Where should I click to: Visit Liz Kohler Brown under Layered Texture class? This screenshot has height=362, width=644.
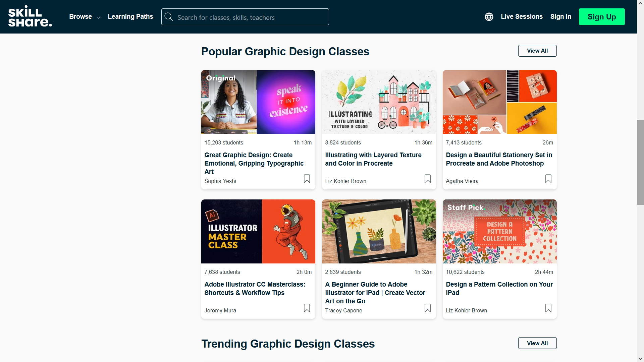tap(345, 181)
